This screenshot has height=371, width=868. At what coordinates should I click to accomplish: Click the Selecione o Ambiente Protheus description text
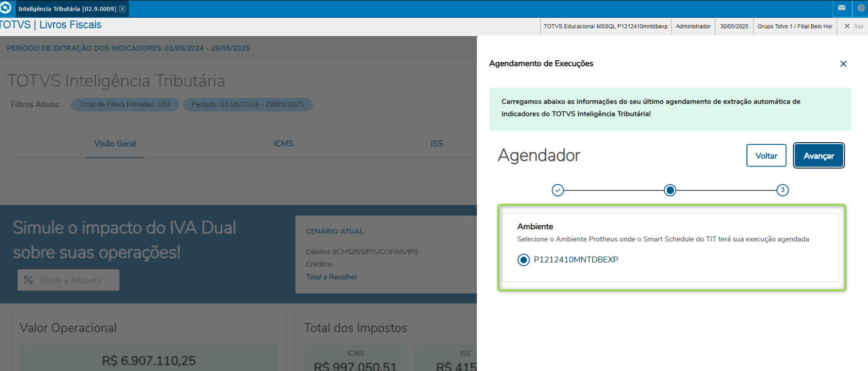(663, 239)
